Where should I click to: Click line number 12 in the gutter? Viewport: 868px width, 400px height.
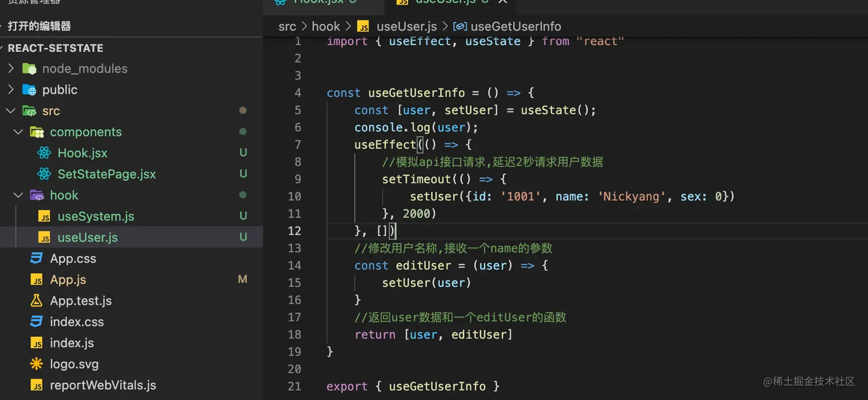coord(294,231)
